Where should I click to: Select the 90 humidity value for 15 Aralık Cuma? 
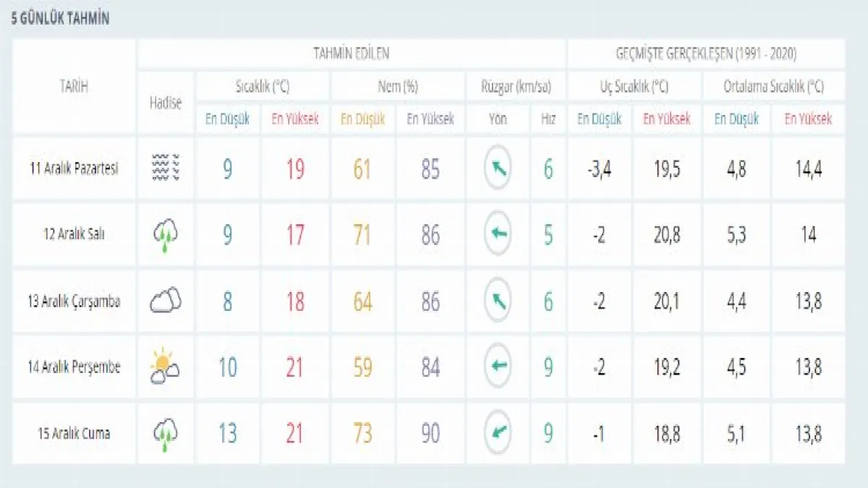(x=430, y=434)
